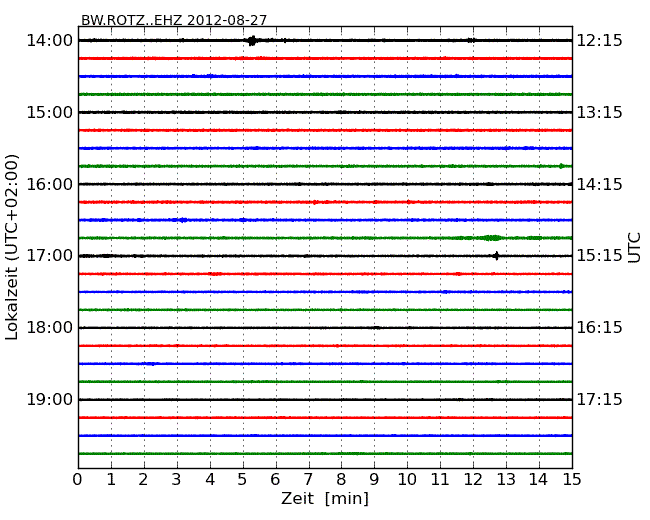Image resolution: width=650 pixels, height=520 pixels.
Task: Click the x-axis tick label 15
Action: [x=572, y=480]
